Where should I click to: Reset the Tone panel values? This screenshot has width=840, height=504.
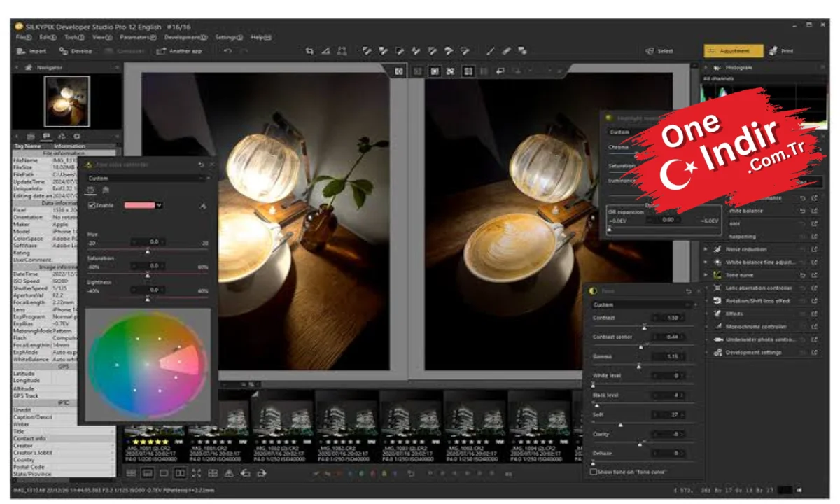tap(688, 290)
